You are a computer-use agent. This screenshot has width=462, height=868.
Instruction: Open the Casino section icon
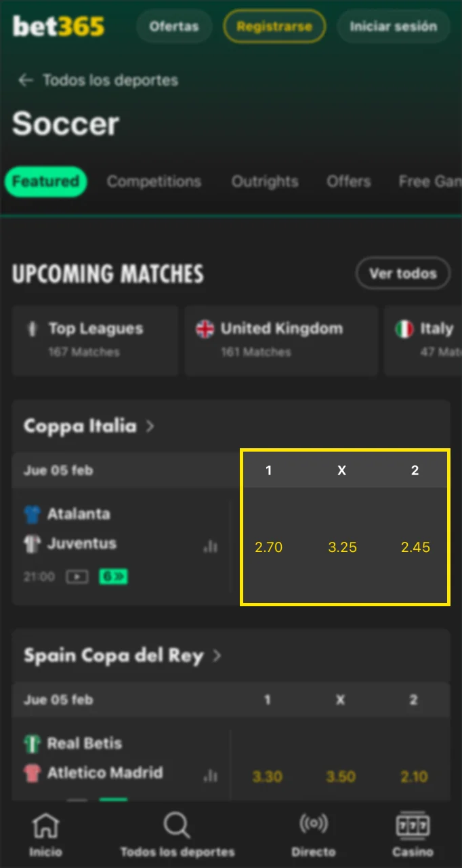pyautogui.click(x=412, y=833)
